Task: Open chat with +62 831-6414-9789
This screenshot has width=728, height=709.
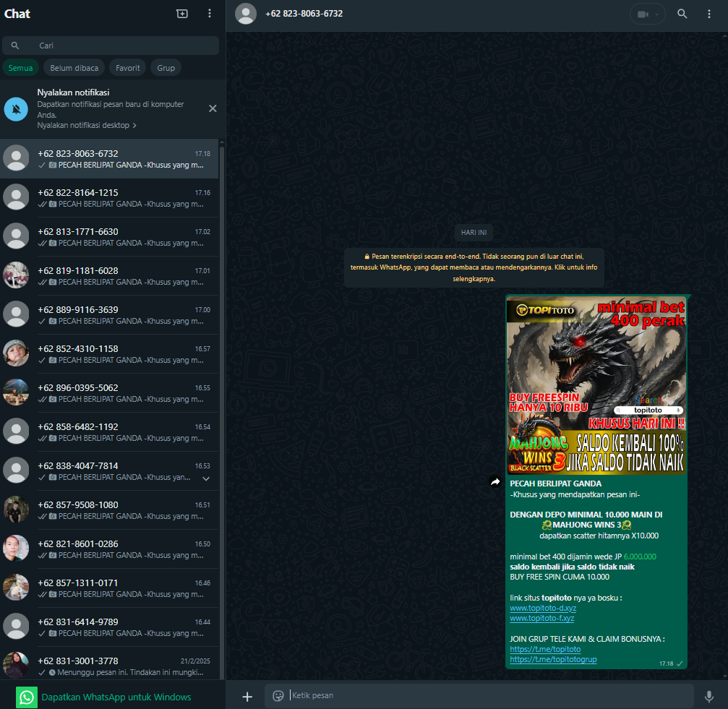Action: point(110,627)
